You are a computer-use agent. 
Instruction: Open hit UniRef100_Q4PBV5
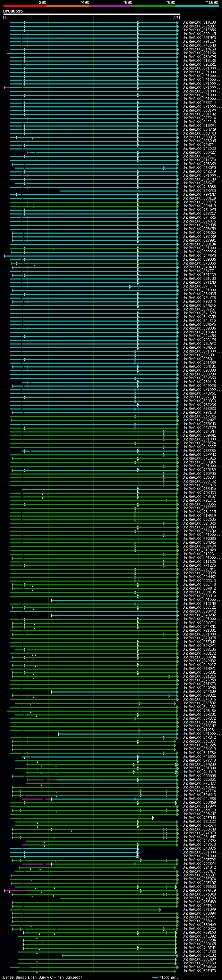[x=199, y=256]
